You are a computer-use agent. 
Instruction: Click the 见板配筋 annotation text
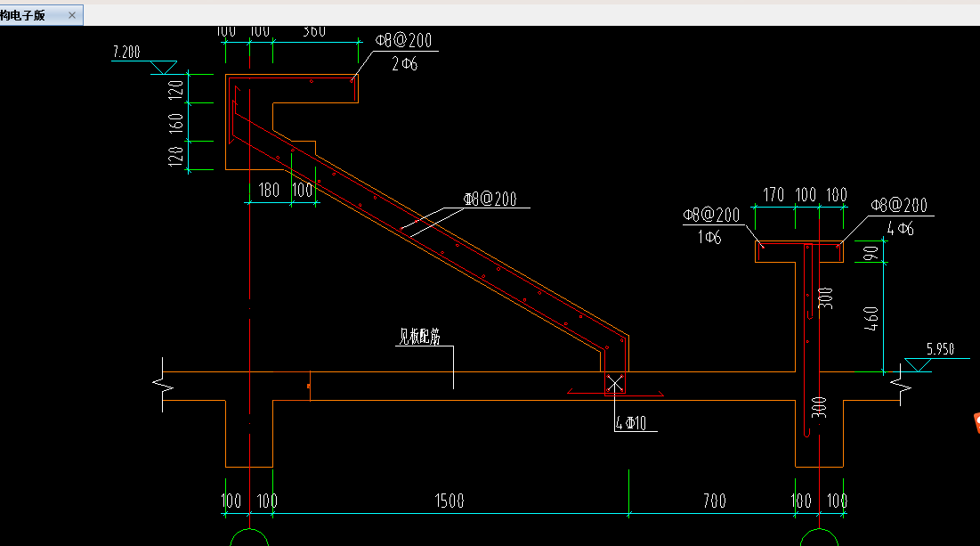click(x=420, y=337)
